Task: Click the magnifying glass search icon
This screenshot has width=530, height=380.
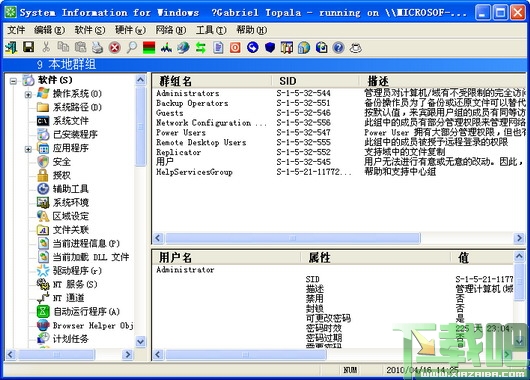Action: [132, 48]
